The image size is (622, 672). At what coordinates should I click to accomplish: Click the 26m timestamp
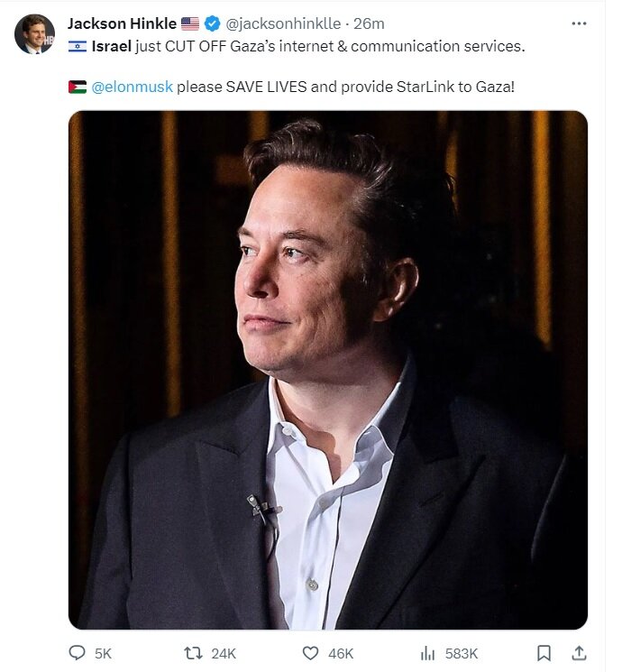370,24
